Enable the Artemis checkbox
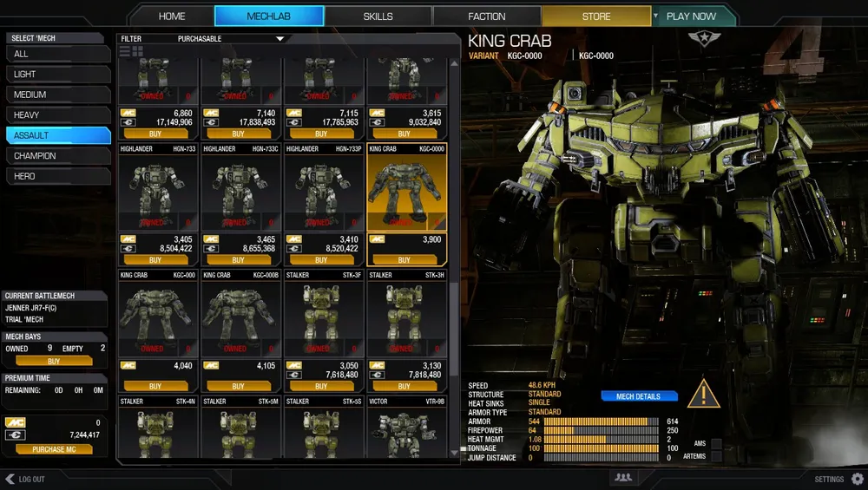Viewport: 868px width, 490px height. click(x=716, y=456)
